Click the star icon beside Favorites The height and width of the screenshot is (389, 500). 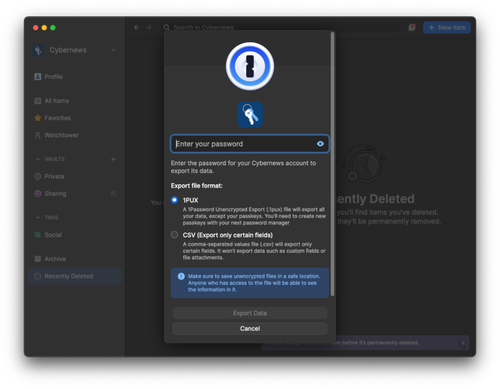(38, 118)
